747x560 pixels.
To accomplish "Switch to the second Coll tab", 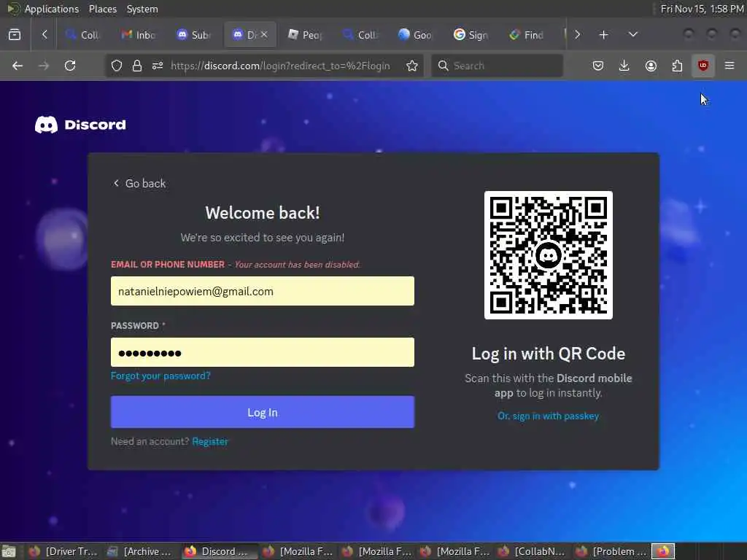I will click(x=360, y=35).
